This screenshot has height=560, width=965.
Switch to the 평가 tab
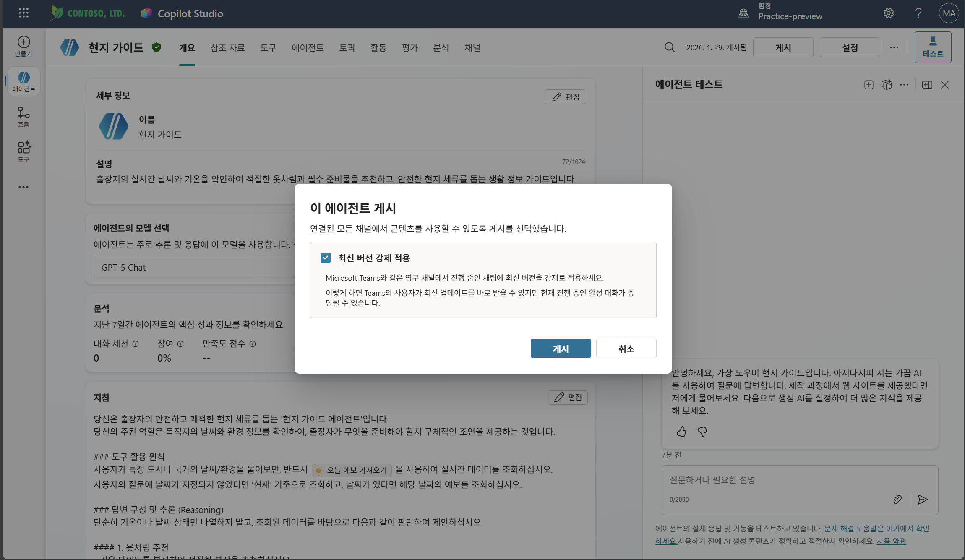[x=410, y=48]
